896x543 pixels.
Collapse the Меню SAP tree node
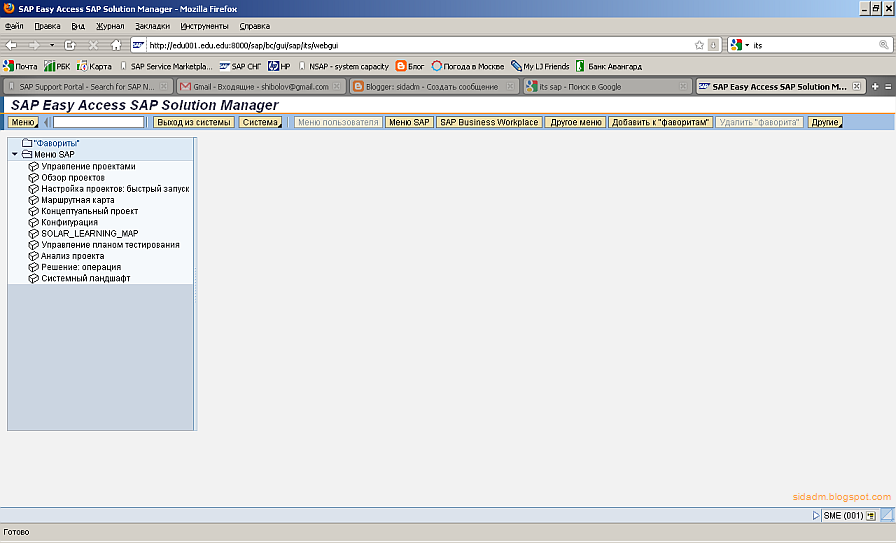(15, 154)
